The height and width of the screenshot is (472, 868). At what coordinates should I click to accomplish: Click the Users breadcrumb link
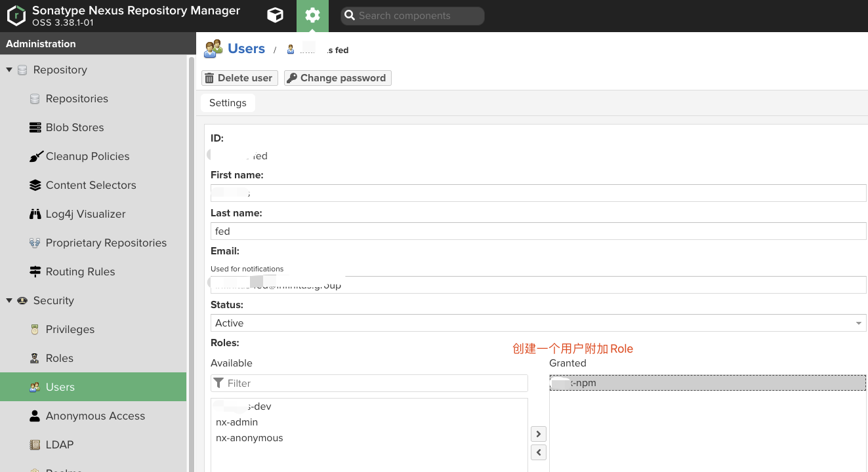point(247,49)
